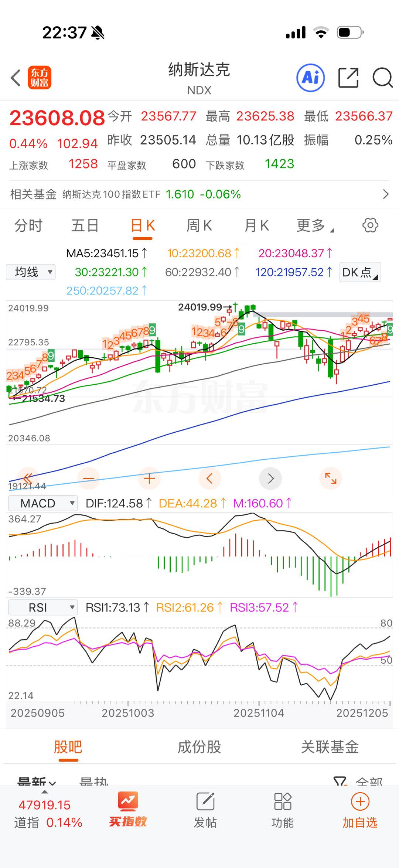Tap the battery status icon

(x=350, y=33)
